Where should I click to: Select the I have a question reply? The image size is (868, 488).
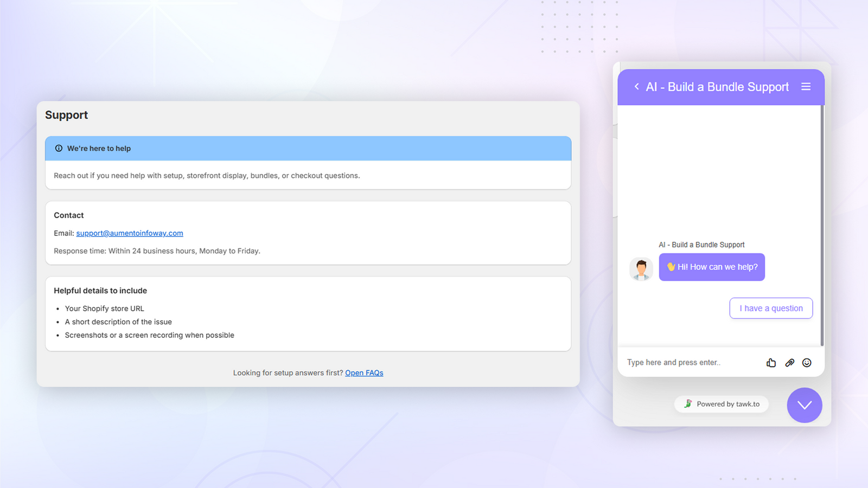pyautogui.click(x=771, y=308)
